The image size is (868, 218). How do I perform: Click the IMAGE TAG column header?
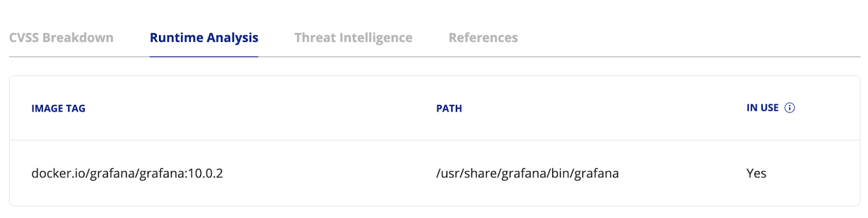pyautogui.click(x=59, y=108)
